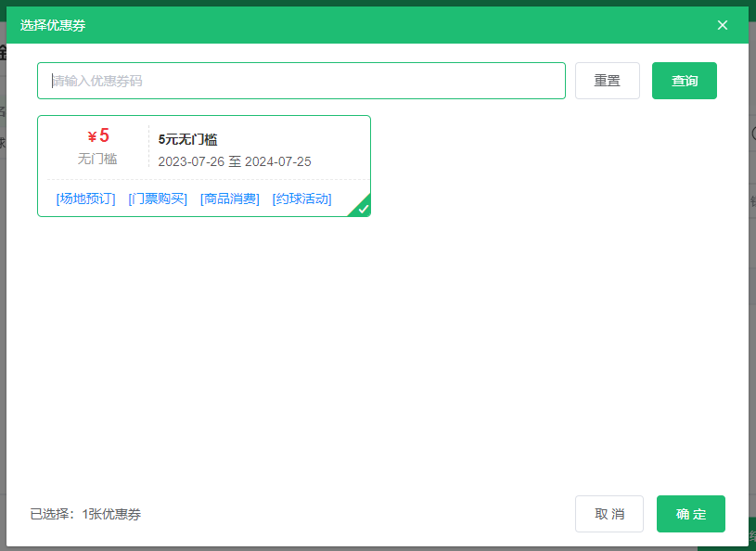Click the 已选择：1张优惠券 status text
The image size is (756, 551).
click(85, 514)
